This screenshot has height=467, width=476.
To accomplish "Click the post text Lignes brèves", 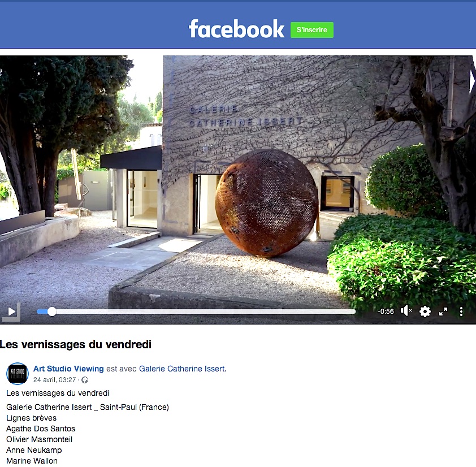I will coord(31,418).
